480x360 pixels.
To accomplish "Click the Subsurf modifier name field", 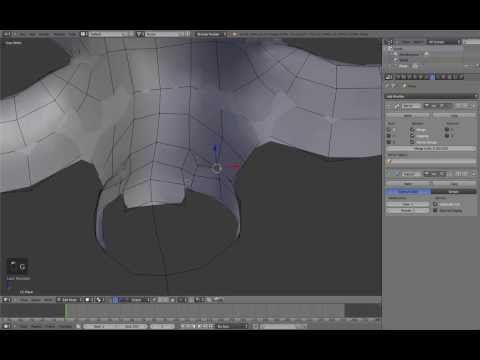I will tap(412, 174).
